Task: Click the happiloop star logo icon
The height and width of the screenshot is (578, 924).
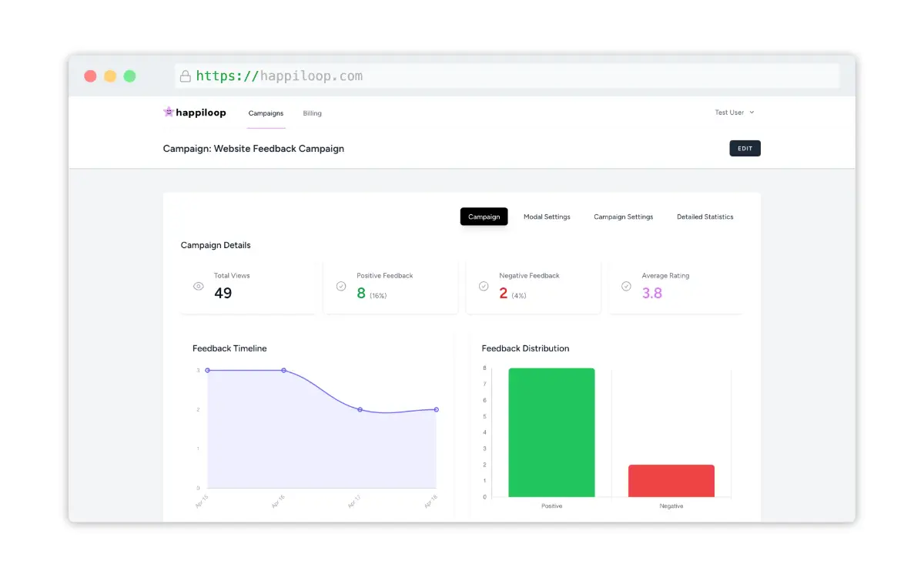Action: 169,112
